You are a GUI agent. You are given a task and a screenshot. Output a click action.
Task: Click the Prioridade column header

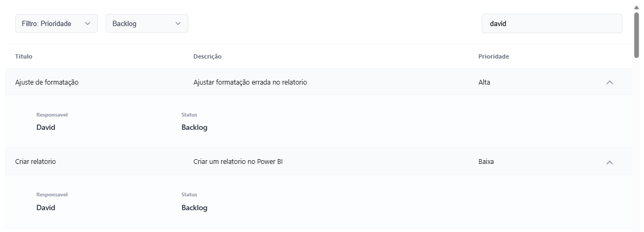click(x=493, y=56)
